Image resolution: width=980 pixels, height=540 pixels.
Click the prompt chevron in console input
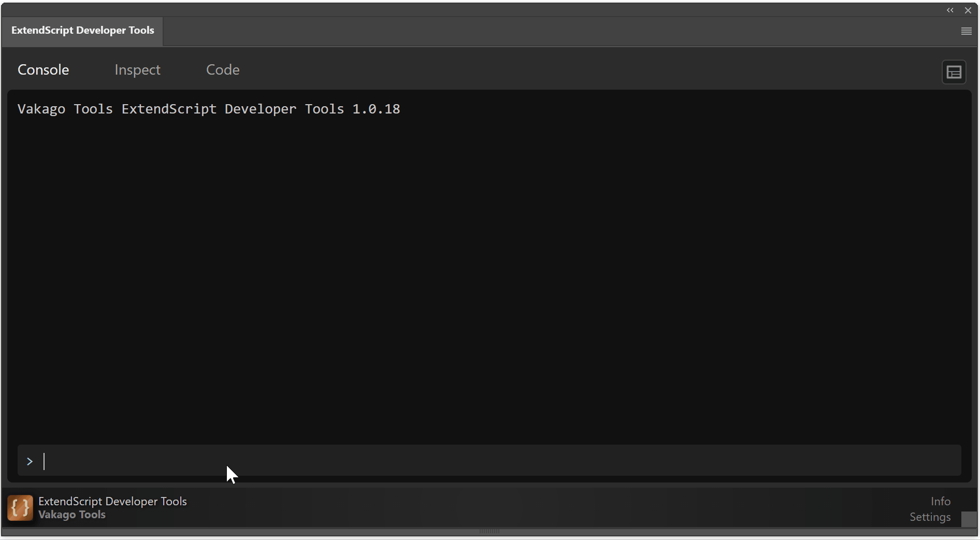pos(30,461)
